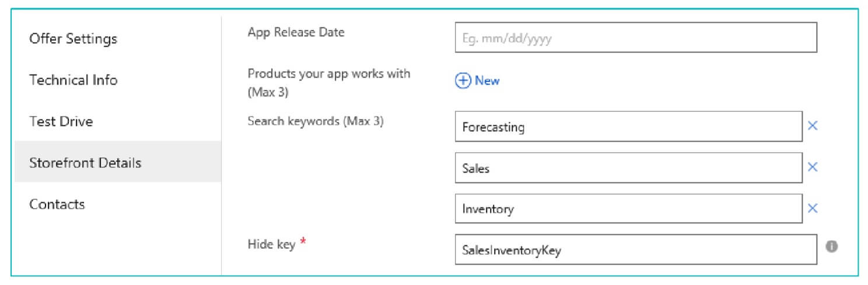Click the Products your app works with label

point(329,83)
